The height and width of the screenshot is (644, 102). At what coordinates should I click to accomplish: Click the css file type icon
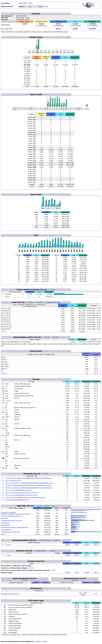(x=3, y=386)
